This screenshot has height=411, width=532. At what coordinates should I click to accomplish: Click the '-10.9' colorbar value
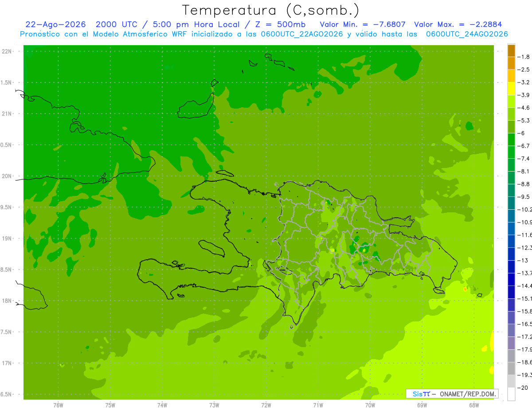click(524, 222)
